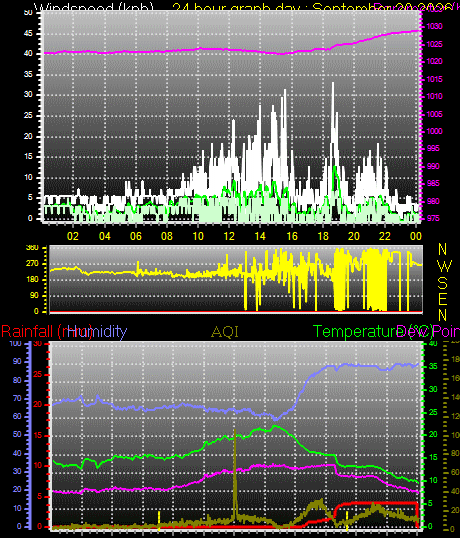Click 180 on the olive AQI axis

click(456, 360)
